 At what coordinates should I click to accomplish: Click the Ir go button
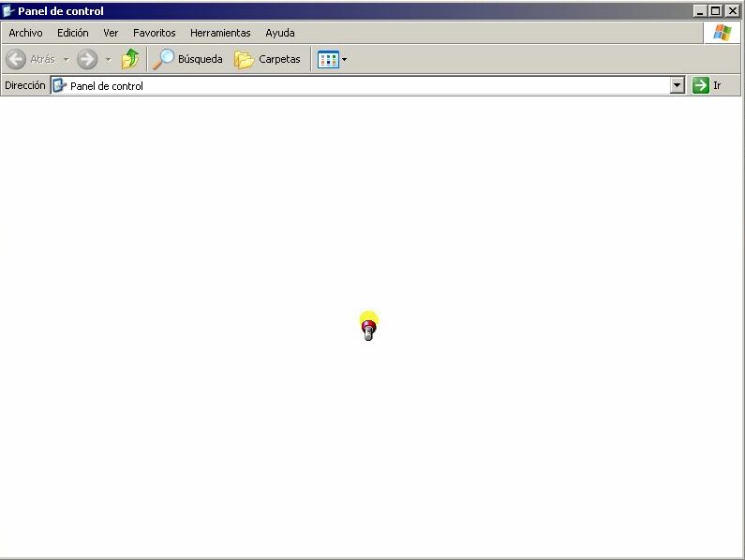(707, 85)
